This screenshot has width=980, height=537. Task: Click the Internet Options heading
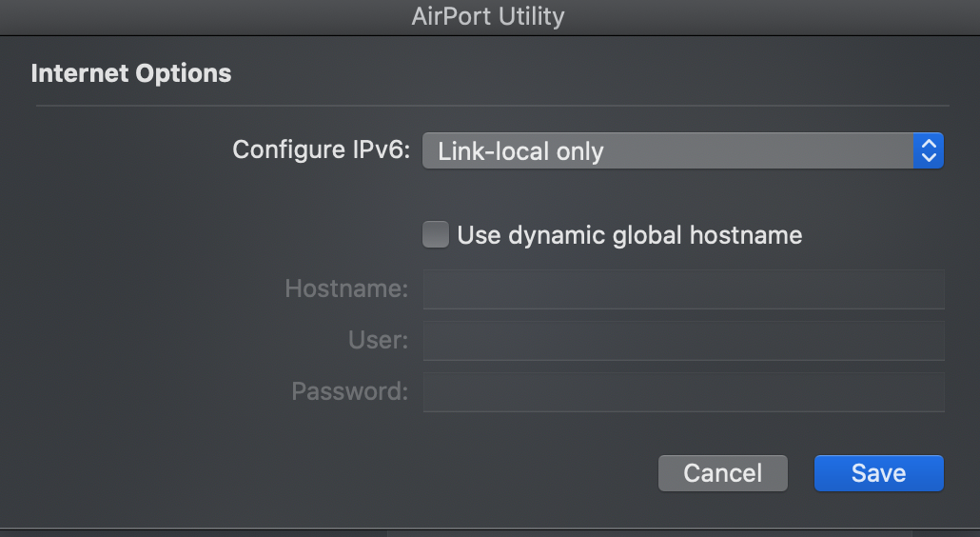[131, 73]
